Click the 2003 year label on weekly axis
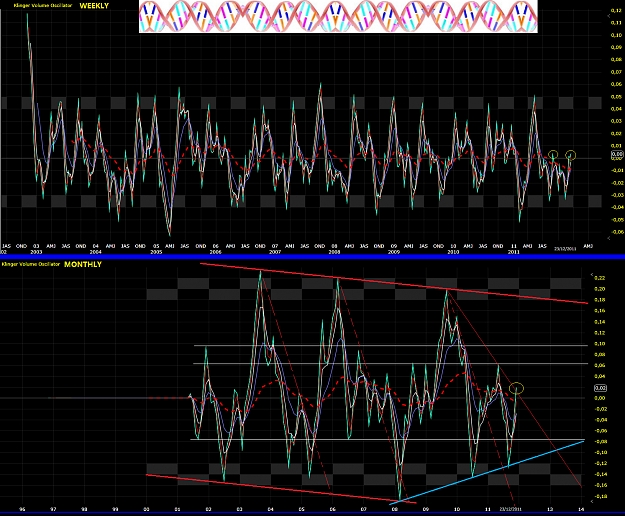Viewport: 625px width, 516px height. 36,252
